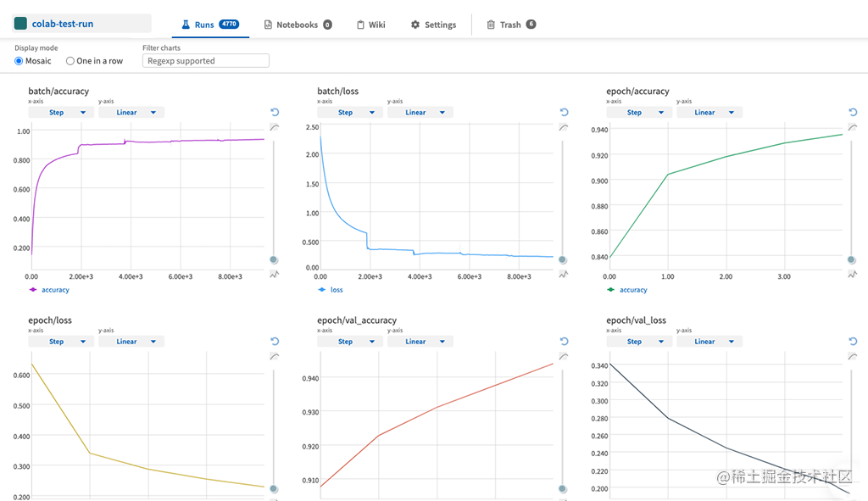Click the slider knob on the epoch/val_accuracy chart

pyautogui.click(x=563, y=489)
